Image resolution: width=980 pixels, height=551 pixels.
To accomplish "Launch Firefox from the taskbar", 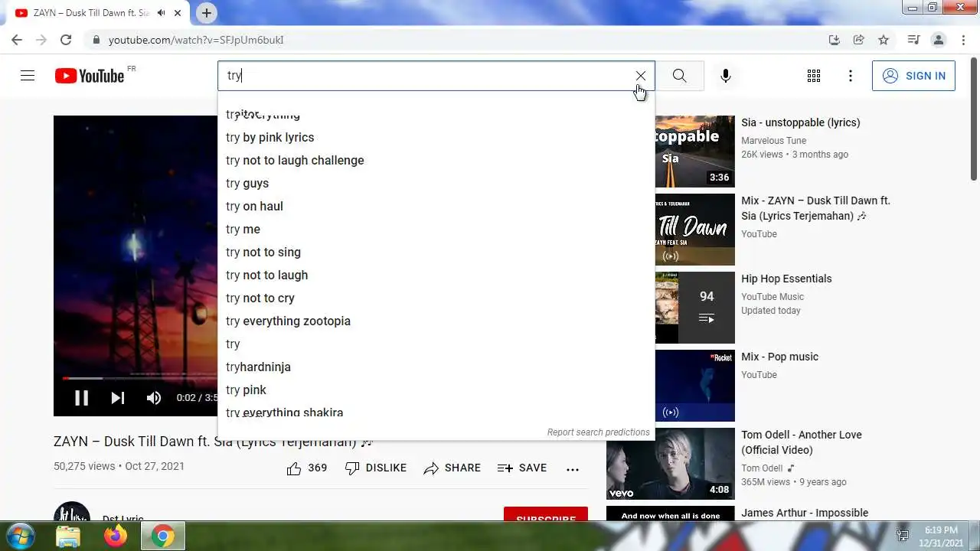I will click(x=116, y=536).
